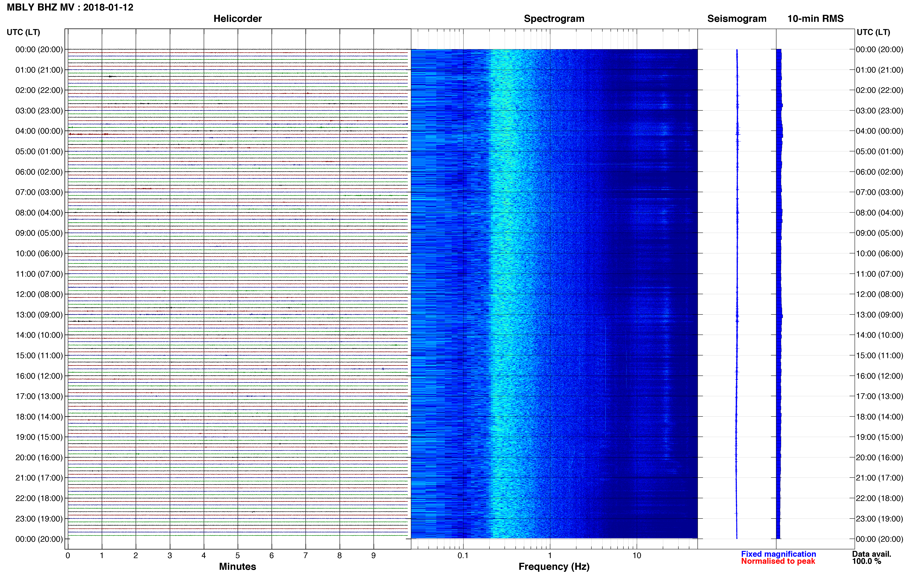Click the left '03:00 (23:00)' time label
Screen dimensions: 924x578
[39, 111]
